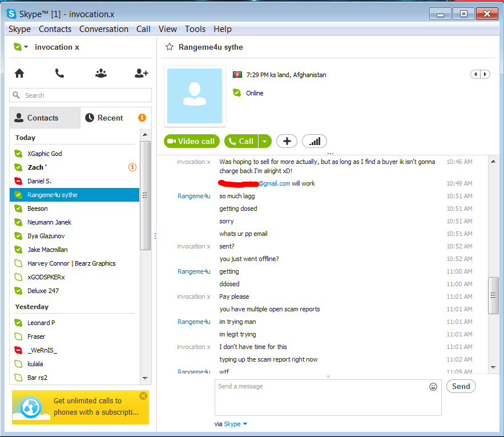The width and height of the screenshot is (504, 437).
Task: Click the orange unread counter on Recent tab
Action: pos(142,118)
